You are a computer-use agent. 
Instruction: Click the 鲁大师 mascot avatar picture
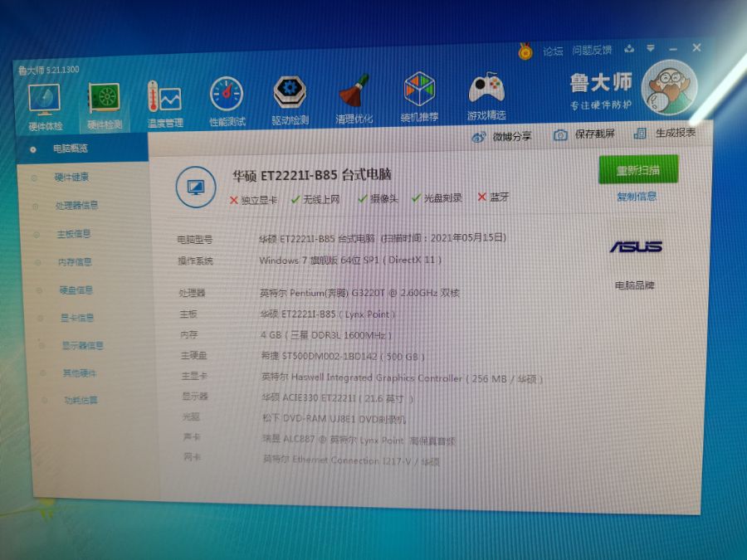[x=669, y=87]
